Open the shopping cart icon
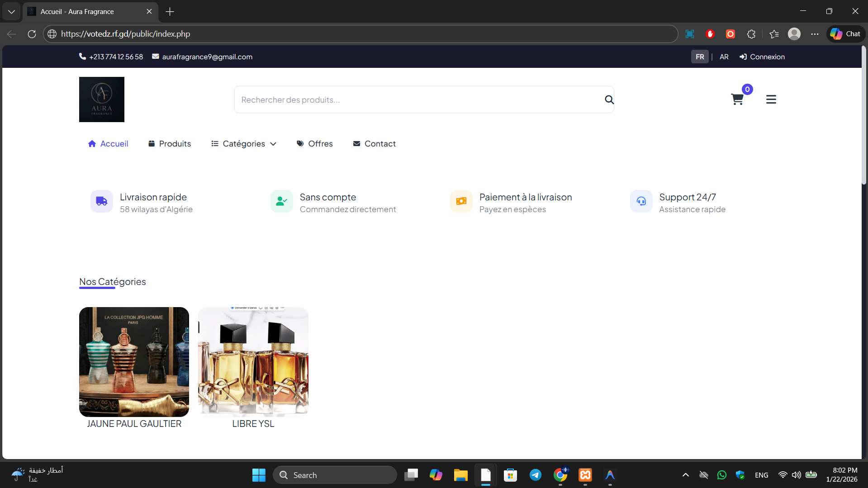 (737, 99)
